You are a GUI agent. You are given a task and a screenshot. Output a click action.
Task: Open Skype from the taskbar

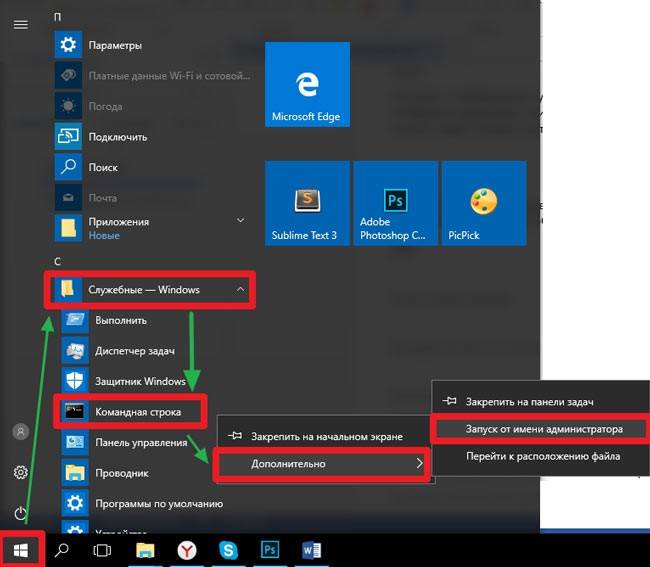click(x=228, y=550)
